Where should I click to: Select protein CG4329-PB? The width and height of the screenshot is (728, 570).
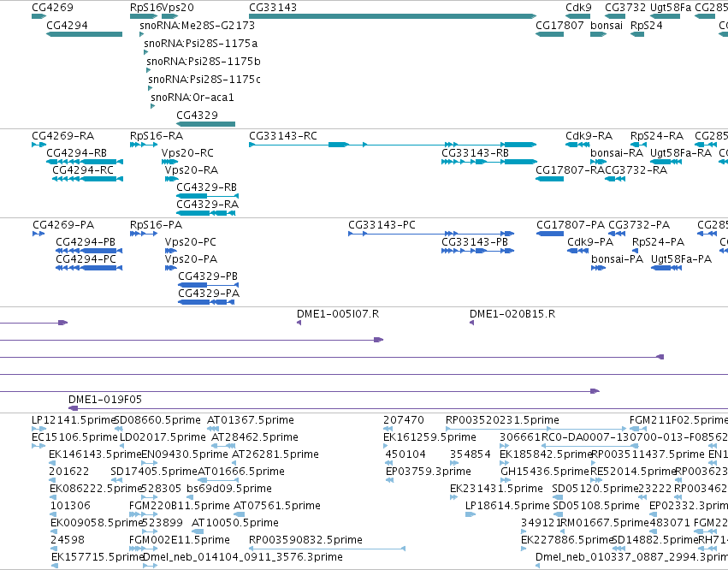(x=209, y=285)
